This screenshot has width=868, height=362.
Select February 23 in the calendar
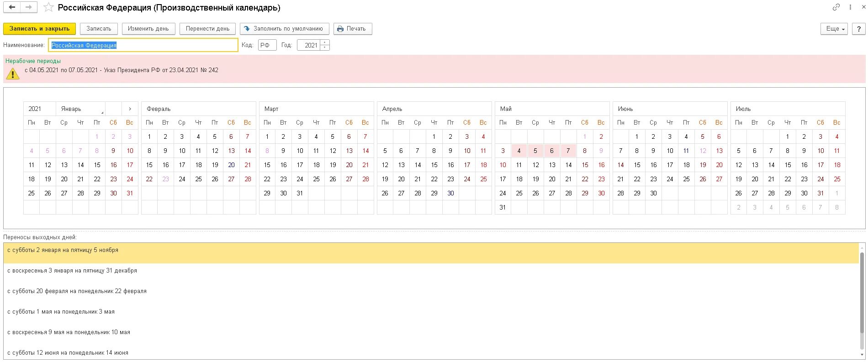(165, 179)
